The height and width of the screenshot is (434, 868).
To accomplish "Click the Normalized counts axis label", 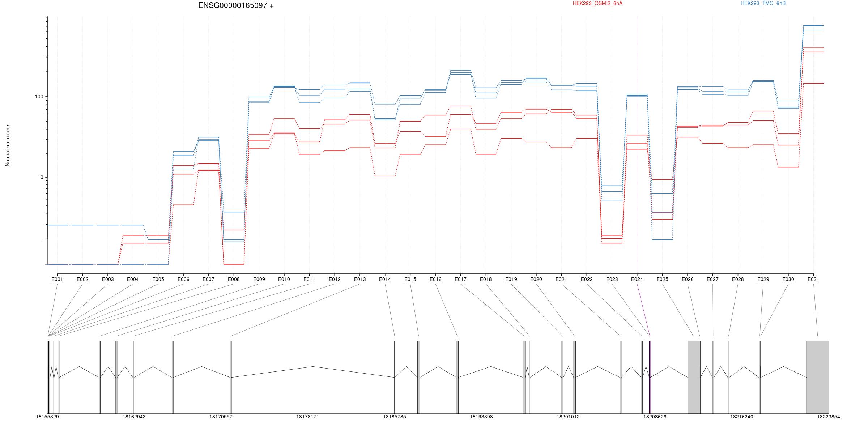I will [8, 145].
